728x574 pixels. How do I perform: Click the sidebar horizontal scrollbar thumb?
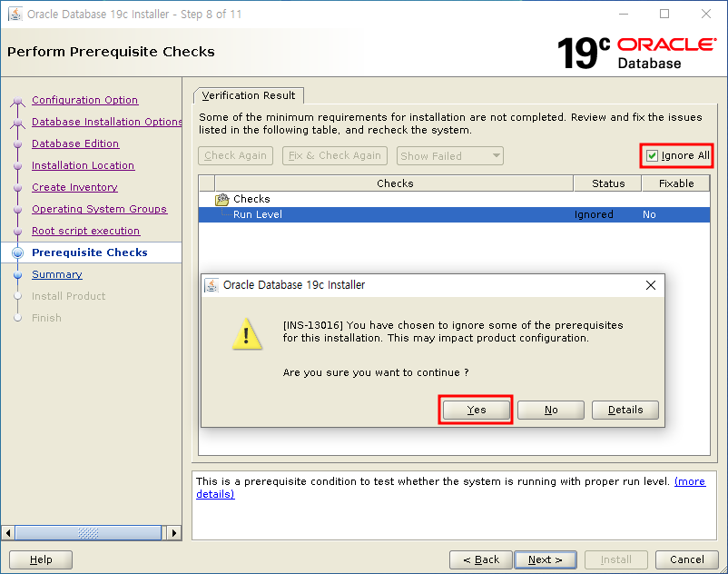pyautogui.click(x=88, y=532)
